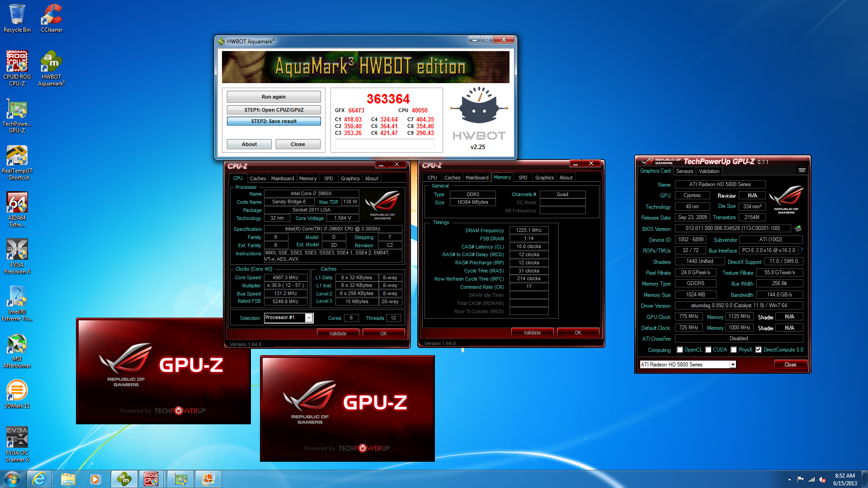This screenshot has width=868, height=488.
Task: Open CPUID ROG CPU-Z desktop icon
Action: point(17,68)
